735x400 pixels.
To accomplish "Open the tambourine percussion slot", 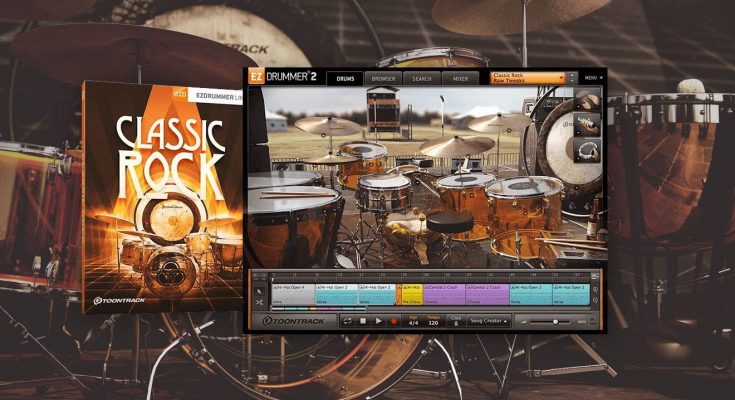I will click(588, 149).
